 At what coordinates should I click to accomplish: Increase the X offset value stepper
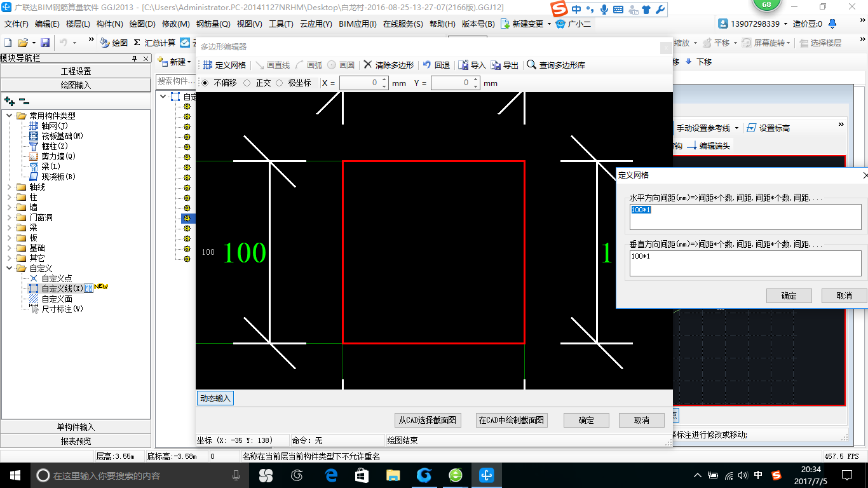384,80
